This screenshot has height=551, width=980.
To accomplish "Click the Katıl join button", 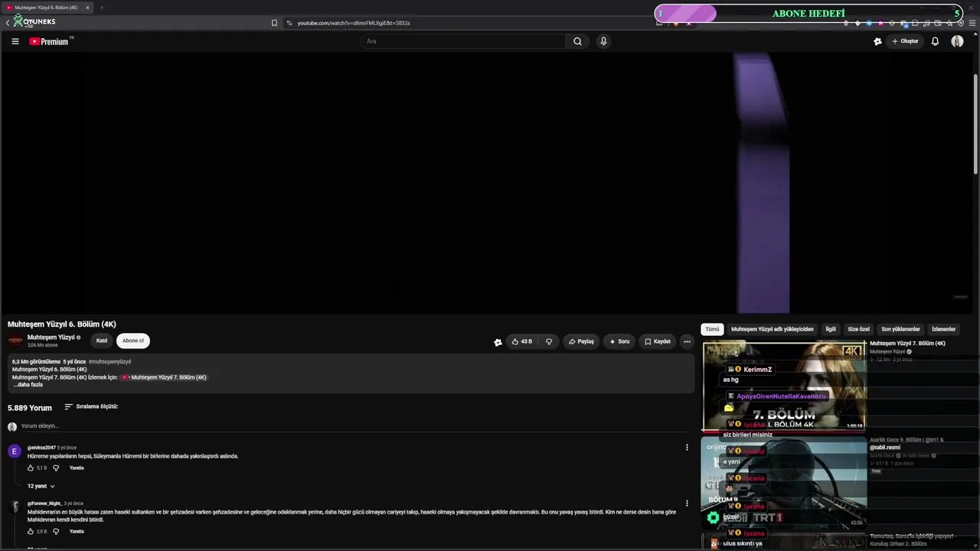I will (x=102, y=341).
